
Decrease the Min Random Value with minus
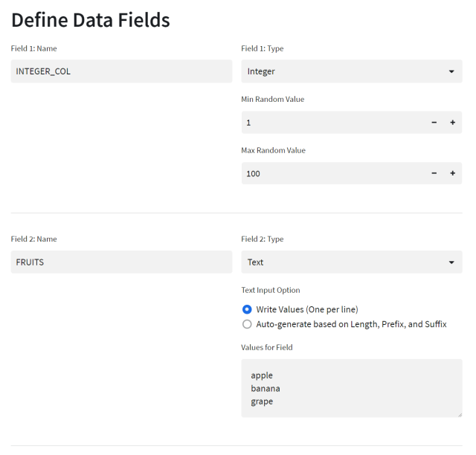coord(434,122)
